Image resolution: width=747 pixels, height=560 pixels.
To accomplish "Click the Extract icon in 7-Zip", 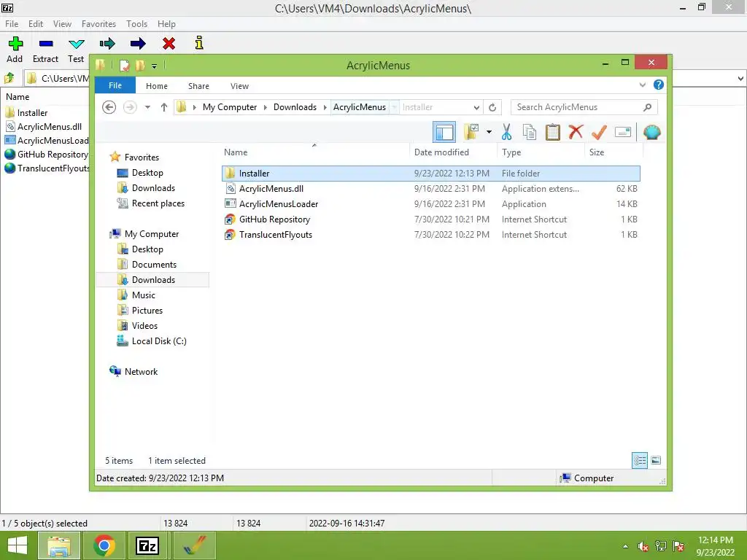I will pyautogui.click(x=46, y=44).
